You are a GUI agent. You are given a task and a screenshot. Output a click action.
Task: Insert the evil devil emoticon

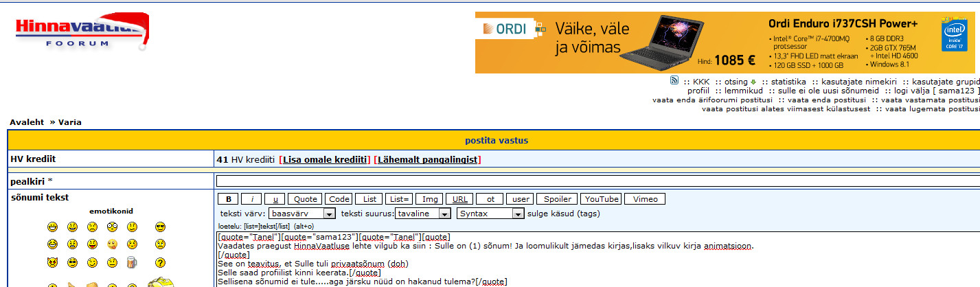click(52, 262)
